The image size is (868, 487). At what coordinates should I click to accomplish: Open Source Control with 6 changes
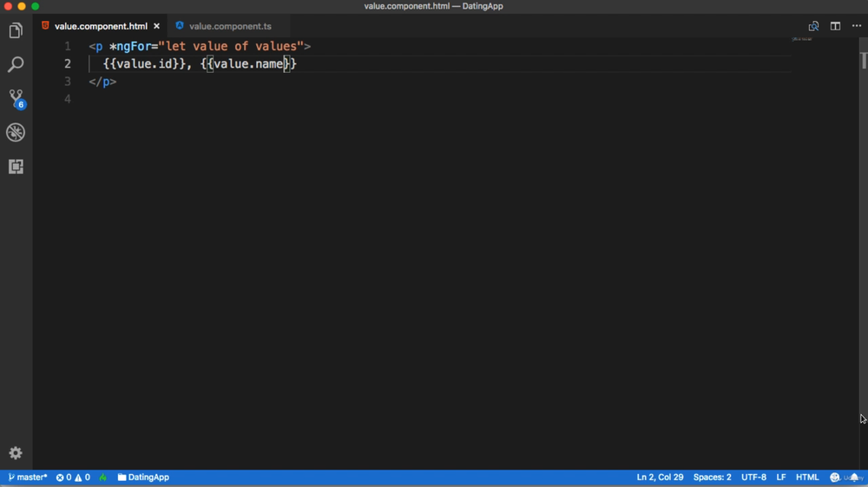[x=16, y=98]
